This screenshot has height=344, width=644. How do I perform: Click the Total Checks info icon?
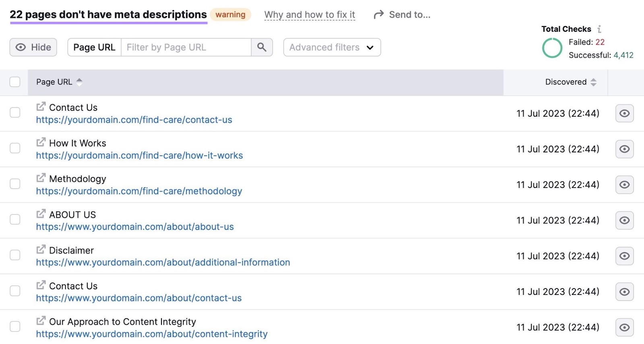599,29
